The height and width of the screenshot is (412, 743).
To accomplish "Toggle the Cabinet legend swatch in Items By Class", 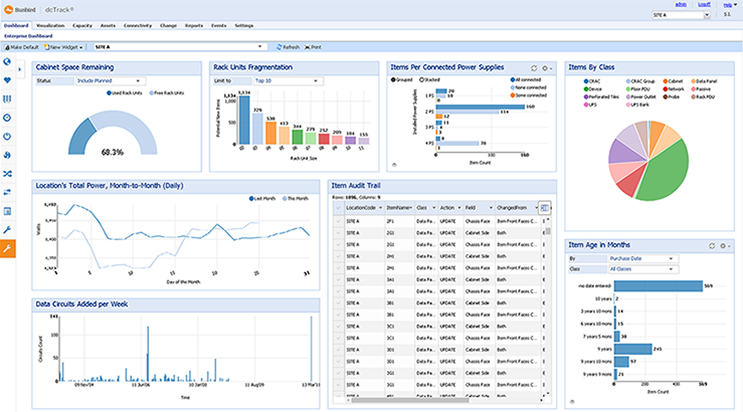I will [666, 82].
